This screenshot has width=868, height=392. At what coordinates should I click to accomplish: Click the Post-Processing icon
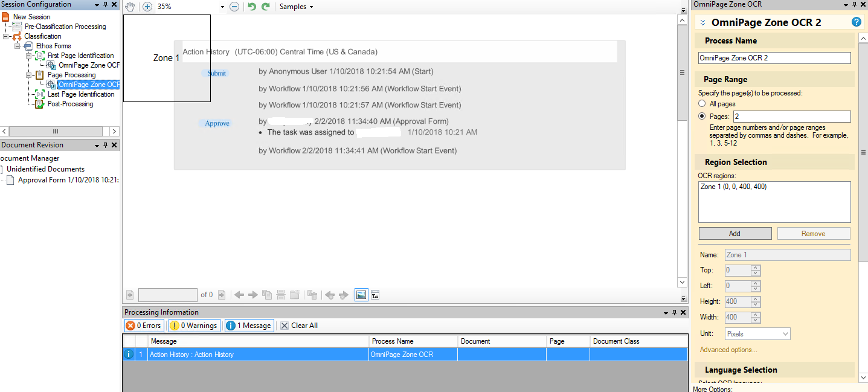click(40, 104)
